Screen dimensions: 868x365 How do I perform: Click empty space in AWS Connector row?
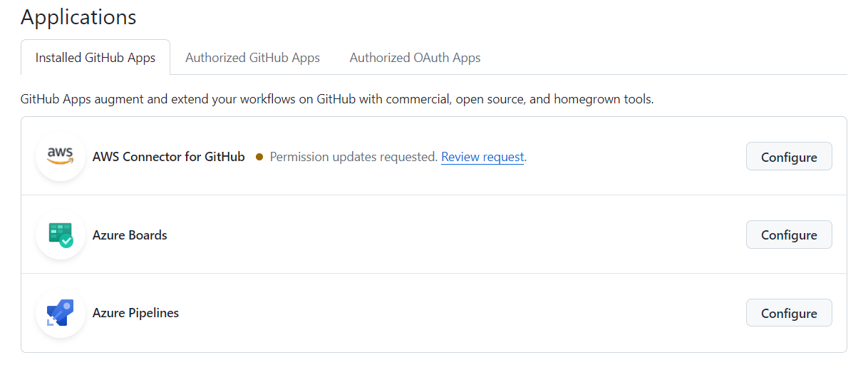634,157
